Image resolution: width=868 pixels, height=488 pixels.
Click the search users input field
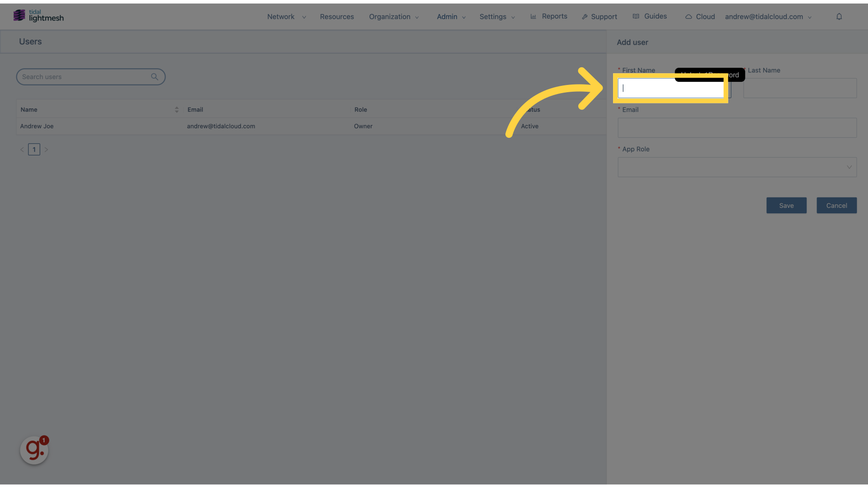[90, 76]
